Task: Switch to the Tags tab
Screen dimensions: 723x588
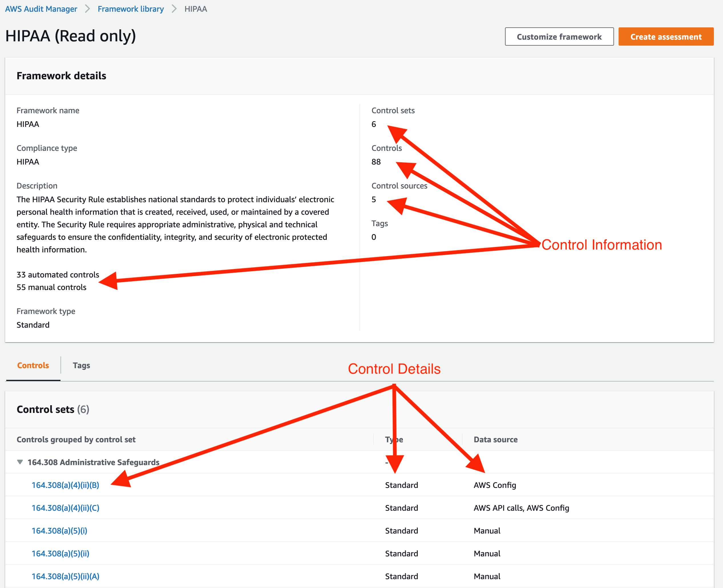Action: [x=81, y=366]
